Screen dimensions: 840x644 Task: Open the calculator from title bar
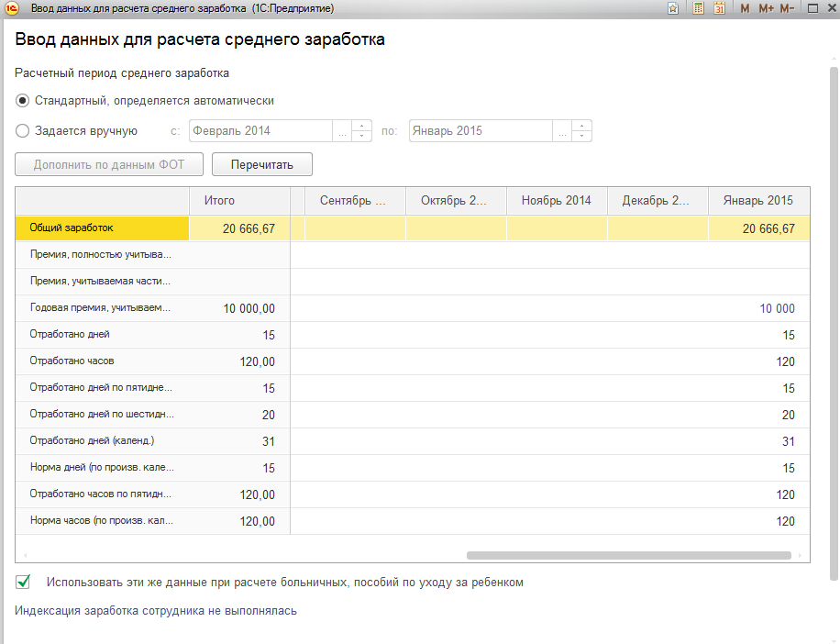coord(699,8)
